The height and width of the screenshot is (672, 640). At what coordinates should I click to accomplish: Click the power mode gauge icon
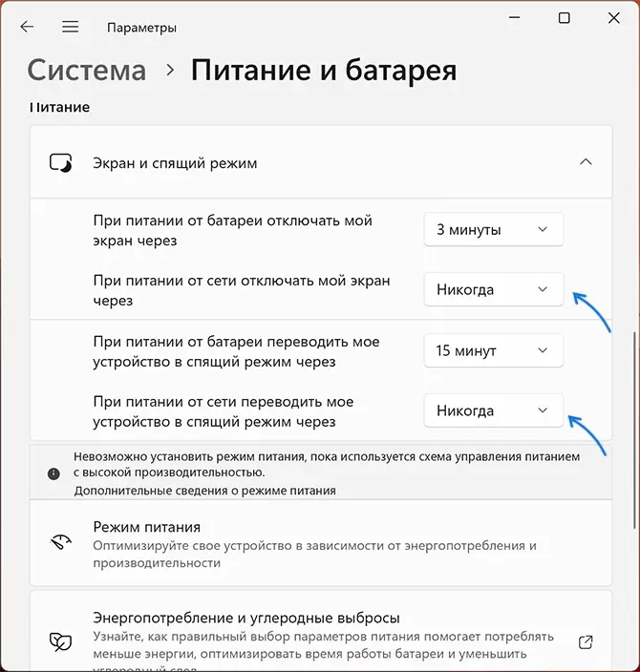pos(60,542)
